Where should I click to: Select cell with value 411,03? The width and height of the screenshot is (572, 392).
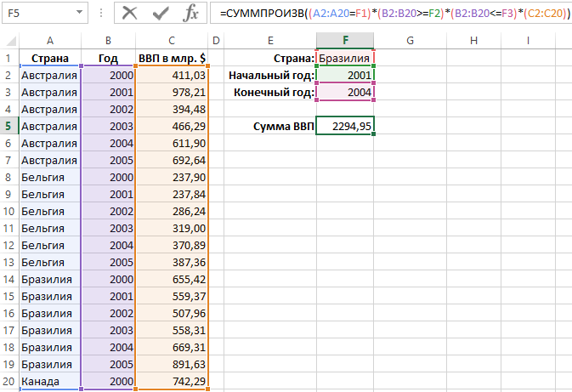pyautogui.click(x=172, y=75)
